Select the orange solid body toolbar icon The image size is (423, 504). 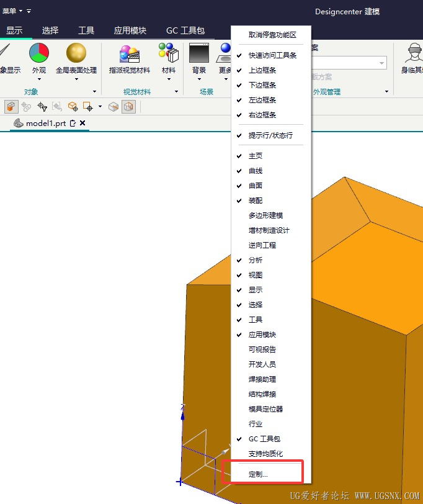click(x=11, y=106)
